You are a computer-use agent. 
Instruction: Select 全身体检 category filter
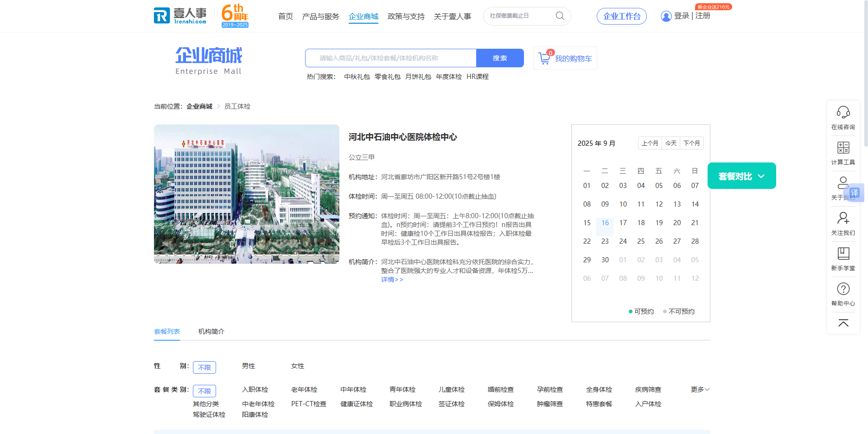coord(599,389)
